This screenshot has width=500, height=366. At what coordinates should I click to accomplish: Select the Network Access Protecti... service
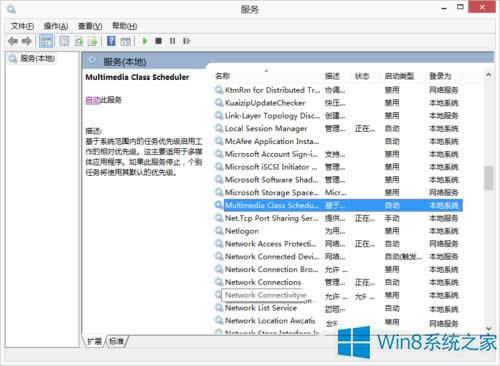[338, 244]
